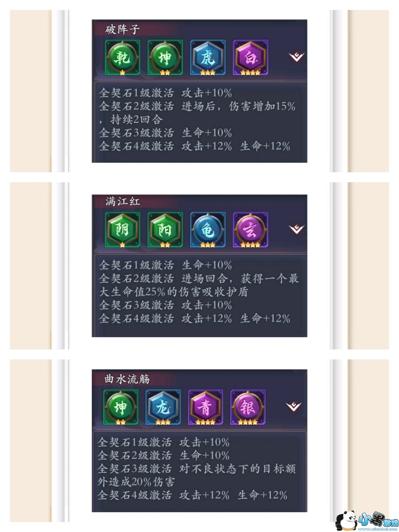
Task: Click the purple 银 stone icon
Action: (248, 407)
